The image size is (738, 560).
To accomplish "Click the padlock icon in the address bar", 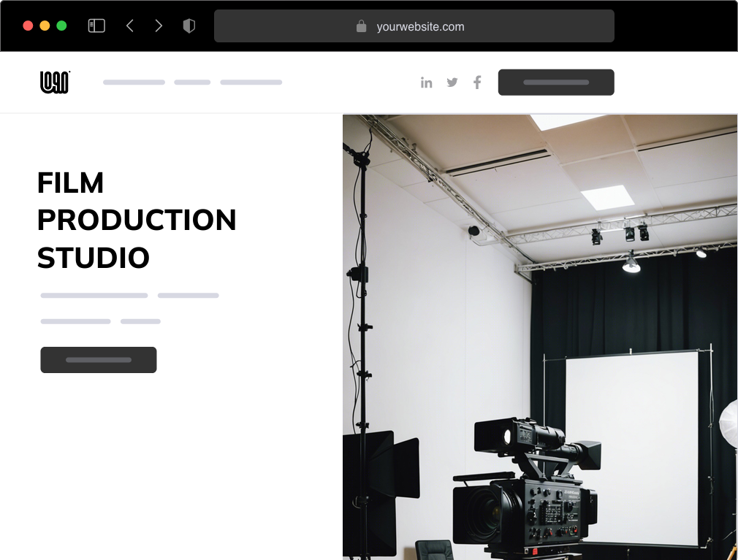I will [x=361, y=26].
